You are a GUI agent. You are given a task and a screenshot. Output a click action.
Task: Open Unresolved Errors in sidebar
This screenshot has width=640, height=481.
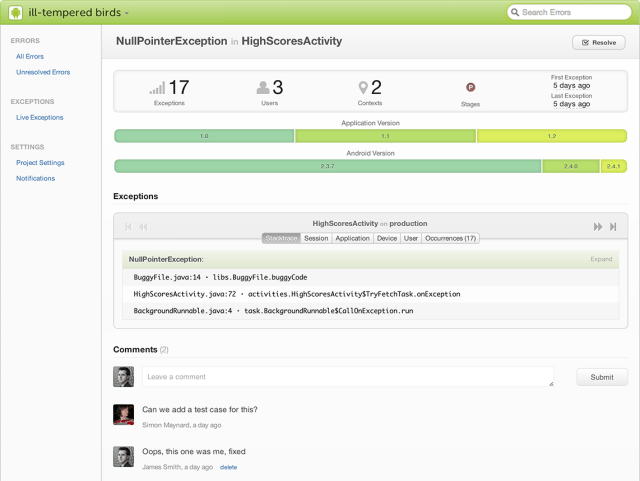(43, 72)
